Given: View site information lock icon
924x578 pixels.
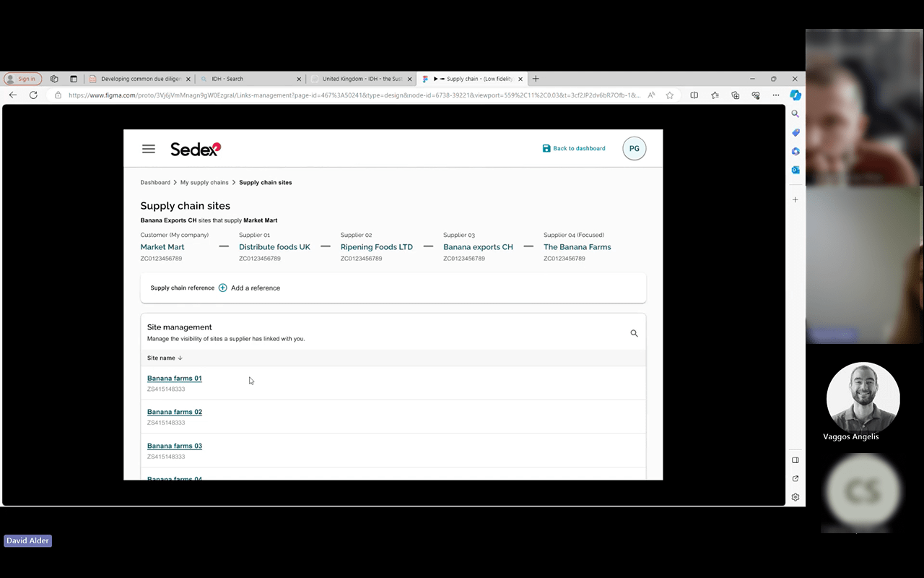Looking at the screenshot, I should pos(58,95).
